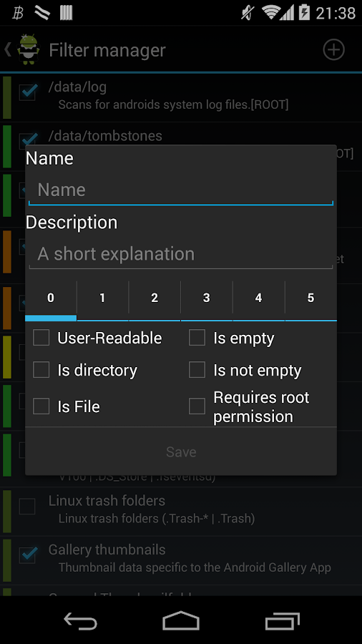Toggle the Is File checkbox
Screen dimensions: 362x644
(x=41, y=406)
